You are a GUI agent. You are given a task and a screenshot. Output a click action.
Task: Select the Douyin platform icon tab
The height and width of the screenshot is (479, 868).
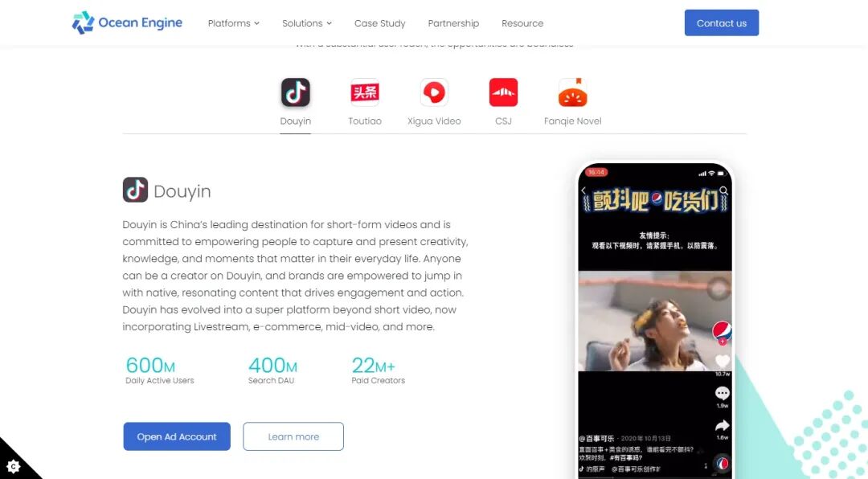295,92
